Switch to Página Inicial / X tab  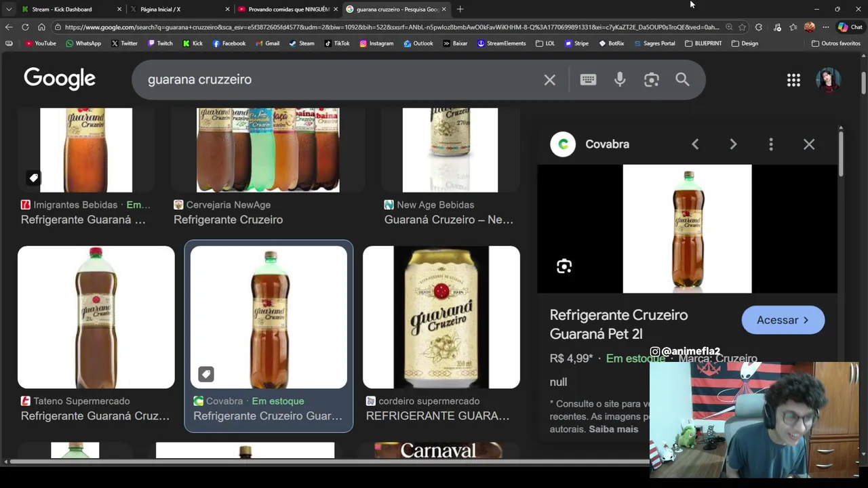pos(178,9)
